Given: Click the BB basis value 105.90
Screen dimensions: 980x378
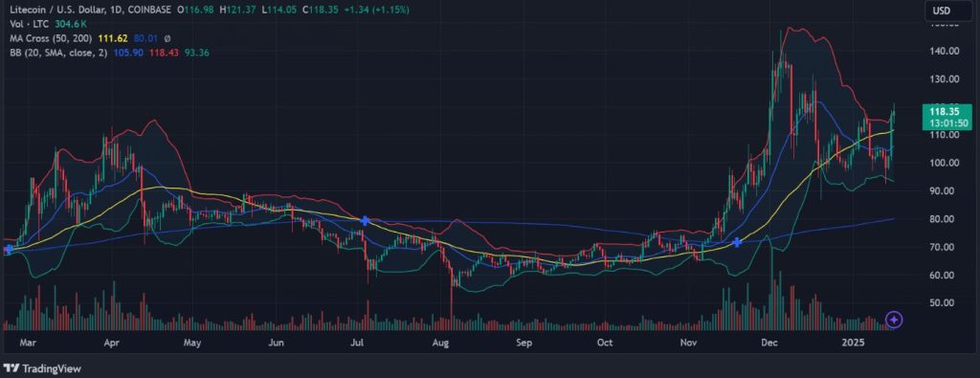Looking at the screenshot, I should pyautogui.click(x=127, y=53).
